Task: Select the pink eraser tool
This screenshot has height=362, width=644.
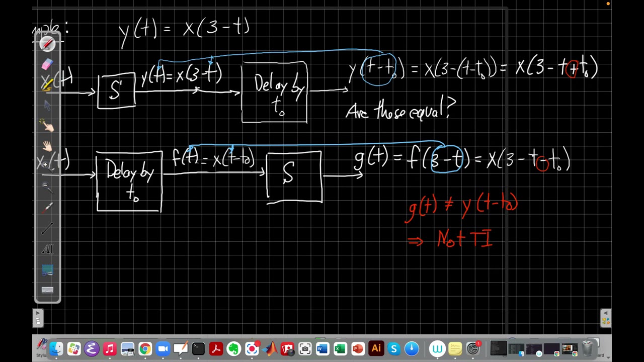Action: tap(47, 64)
